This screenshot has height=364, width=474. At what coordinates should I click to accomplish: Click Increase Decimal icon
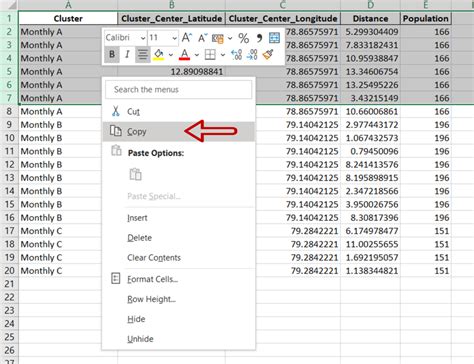click(x=236, y=55)
